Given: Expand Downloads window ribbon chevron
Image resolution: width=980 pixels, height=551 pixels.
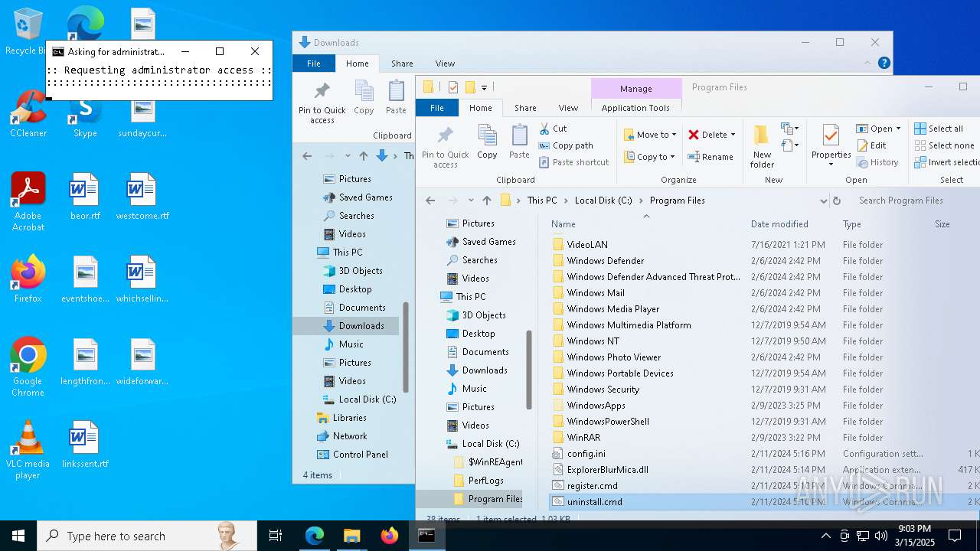Looking at the screenshot, I should point(867,64).
